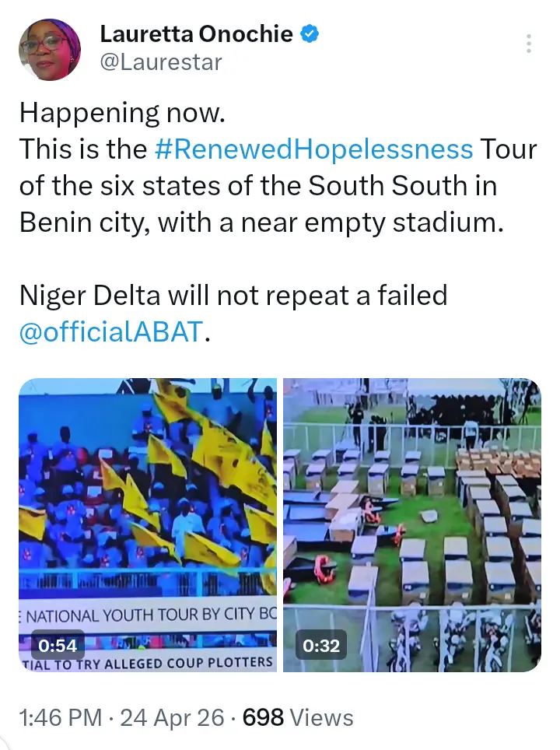This screenshot has height=750, width=560.
Task: Open the 698 Views count
Action: pos(298,717)
